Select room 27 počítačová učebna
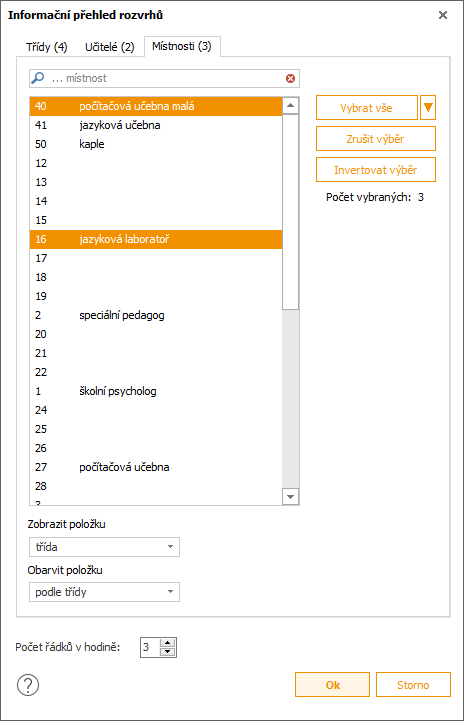 click(x=156, y=467)
